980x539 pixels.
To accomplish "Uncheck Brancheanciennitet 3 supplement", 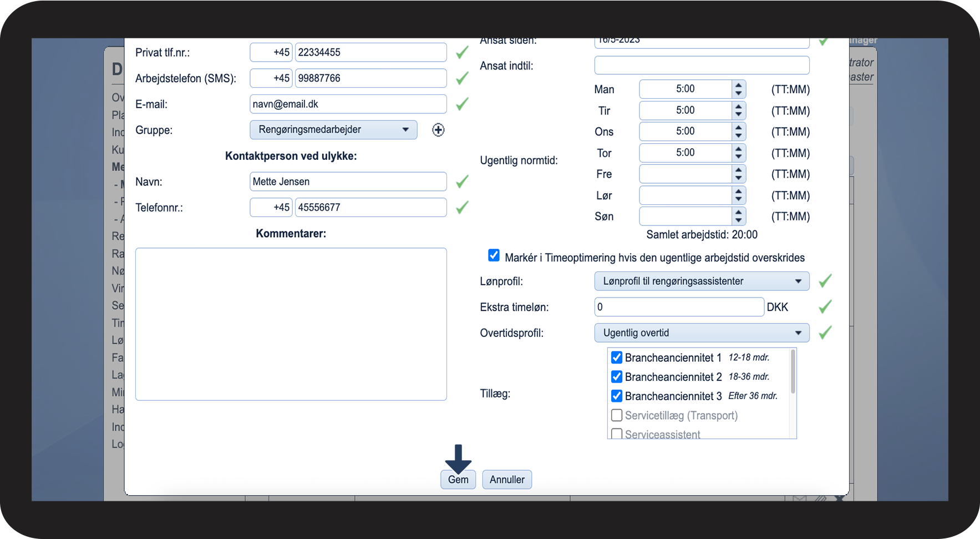I will point(617,396).
